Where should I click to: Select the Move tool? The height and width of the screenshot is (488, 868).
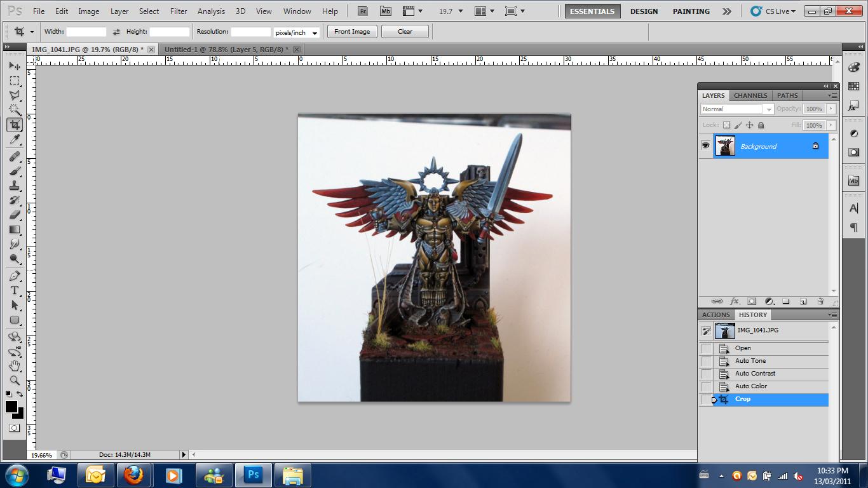15,66
